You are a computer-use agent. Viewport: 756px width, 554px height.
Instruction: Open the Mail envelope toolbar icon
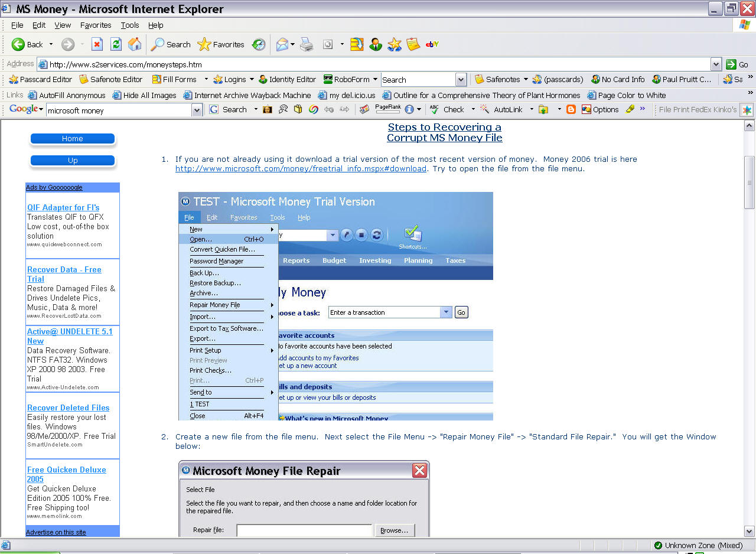point(282,44)
